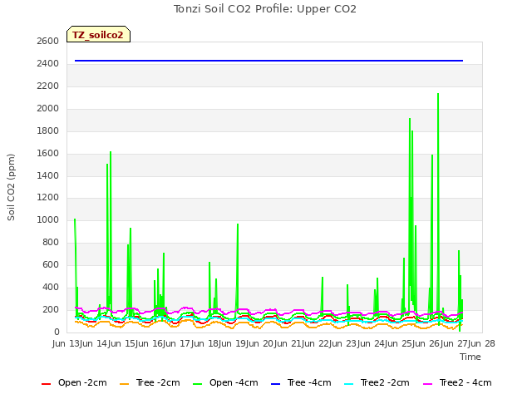Screen dimensions: 532x399
Task: Click the 2600 y-axis tick label
Action: point(48,42)
